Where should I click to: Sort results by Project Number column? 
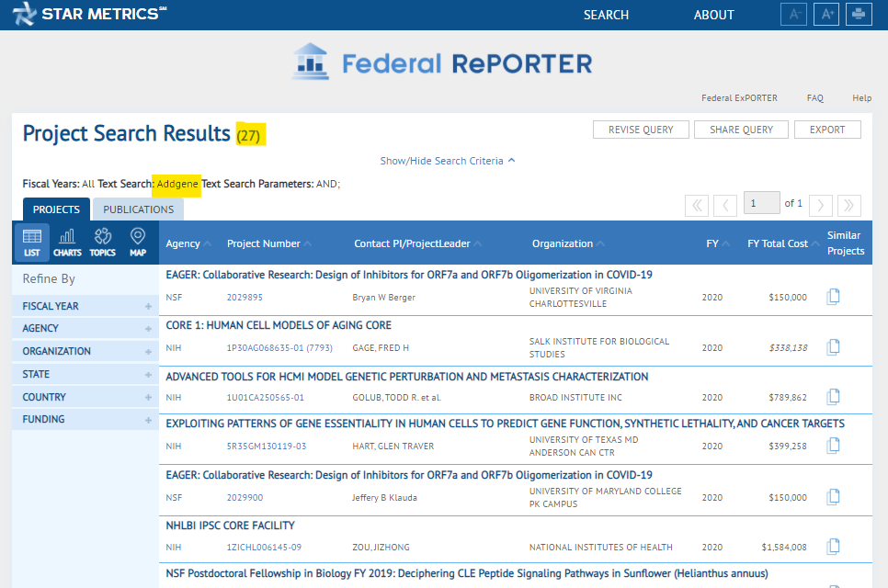(269, 243)
